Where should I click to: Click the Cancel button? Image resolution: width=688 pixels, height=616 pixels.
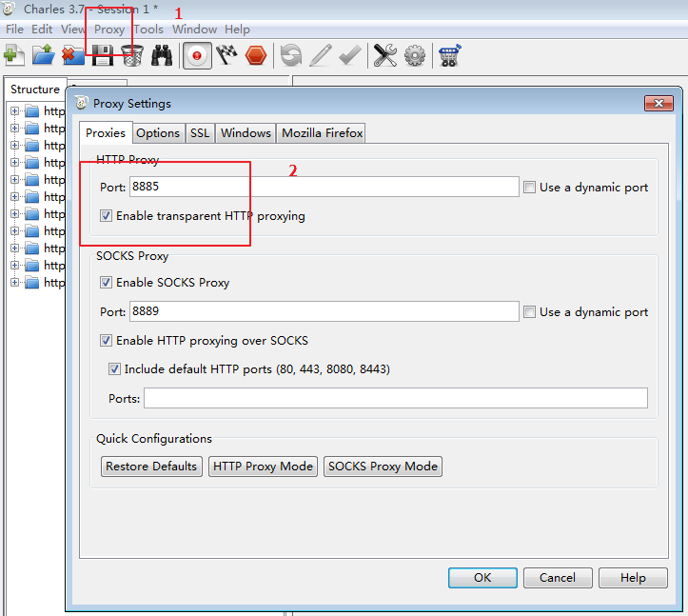point(558,578)
